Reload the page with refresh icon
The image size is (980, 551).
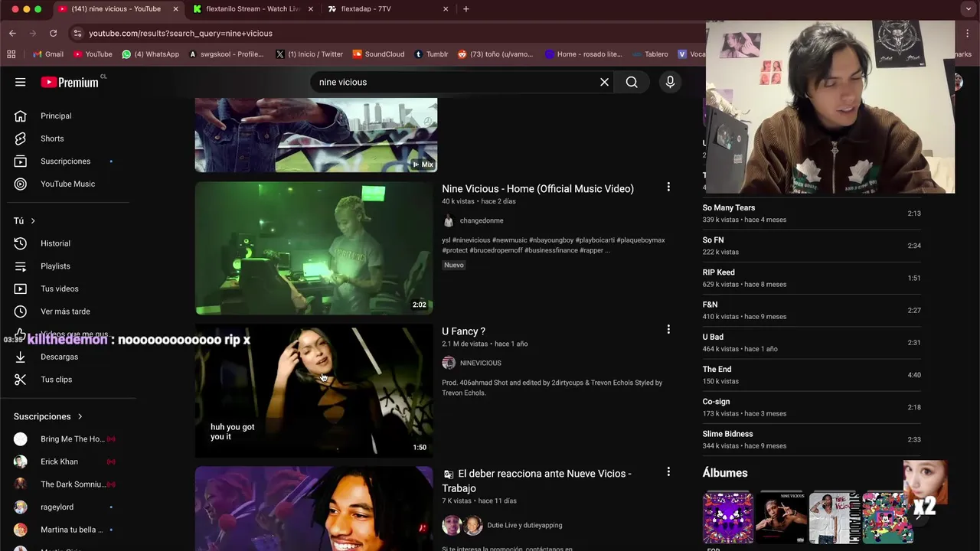click(53, 34)
